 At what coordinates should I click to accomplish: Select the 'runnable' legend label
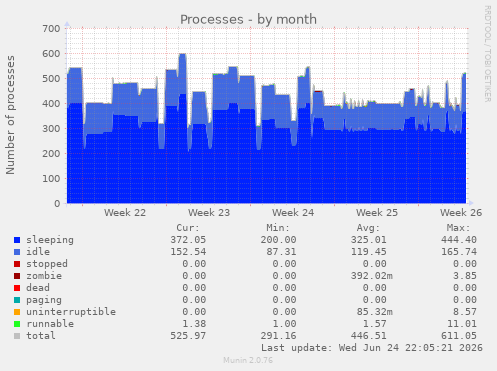click(50, 324)
